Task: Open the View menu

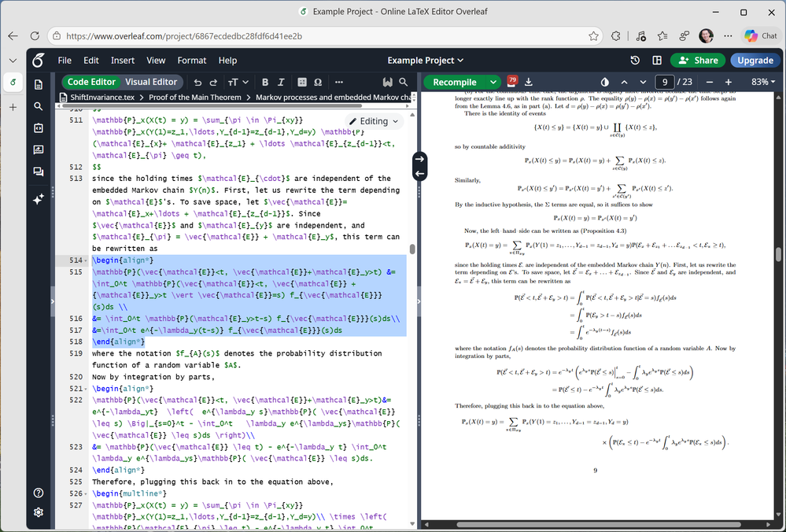Action: [156, 60]
